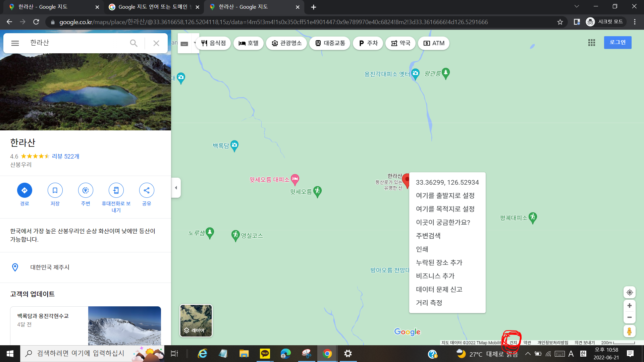Collapse the side panel arrow
The height and width of the screenshot is (362, 644).
click(x=176, y=188)
